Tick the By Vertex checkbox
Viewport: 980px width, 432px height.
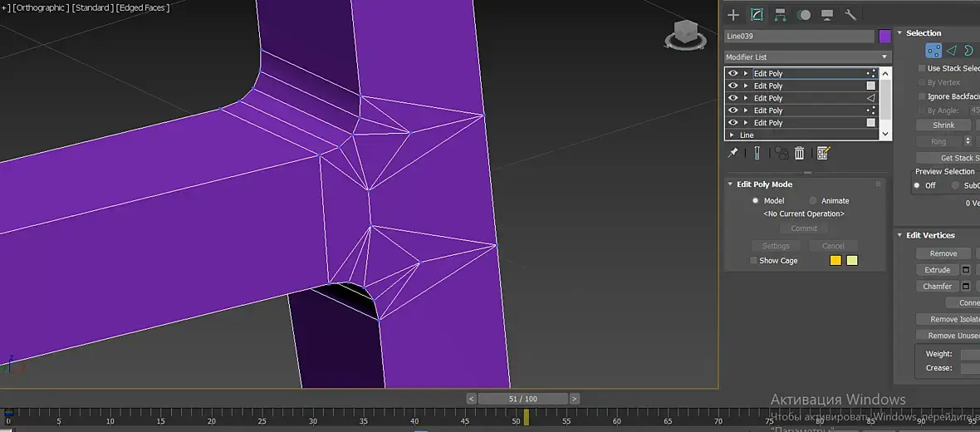(922, 82)
